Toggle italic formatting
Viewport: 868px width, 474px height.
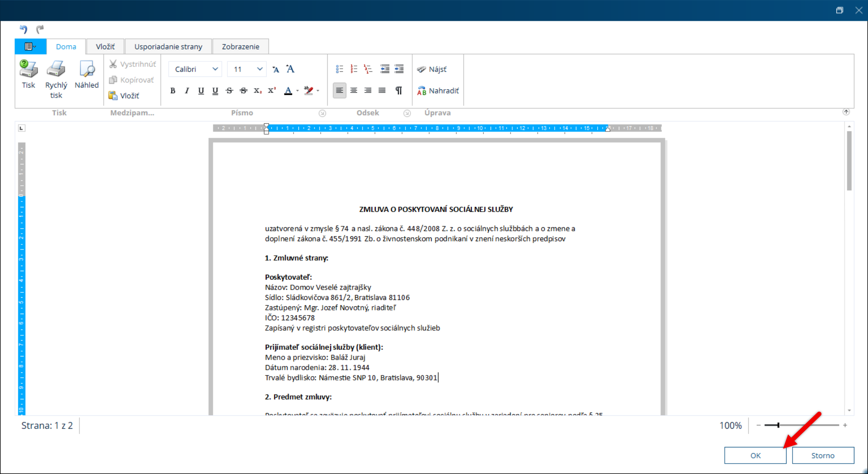click(187, 91)
